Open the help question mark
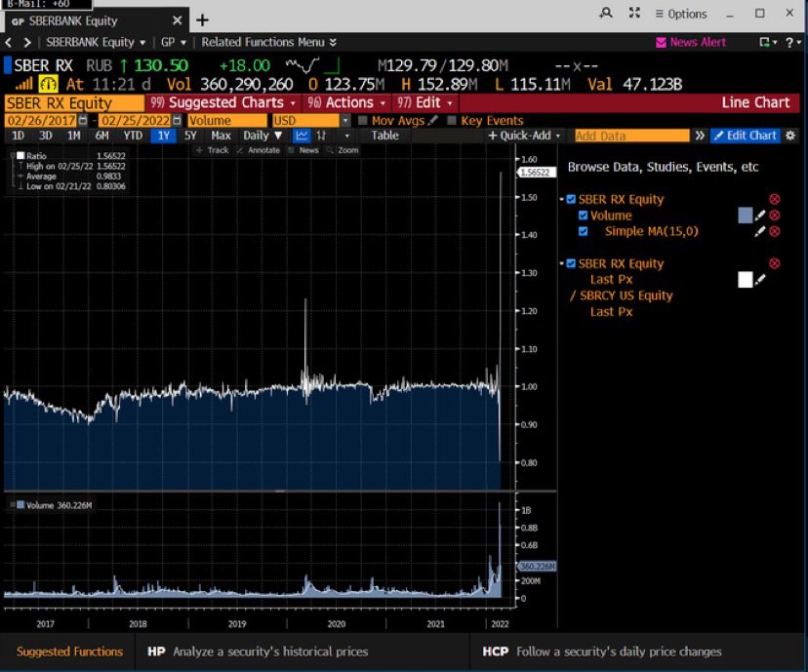The height and width of the screenshot is (672, 808). pyautogui.click(x=789, y=43)
